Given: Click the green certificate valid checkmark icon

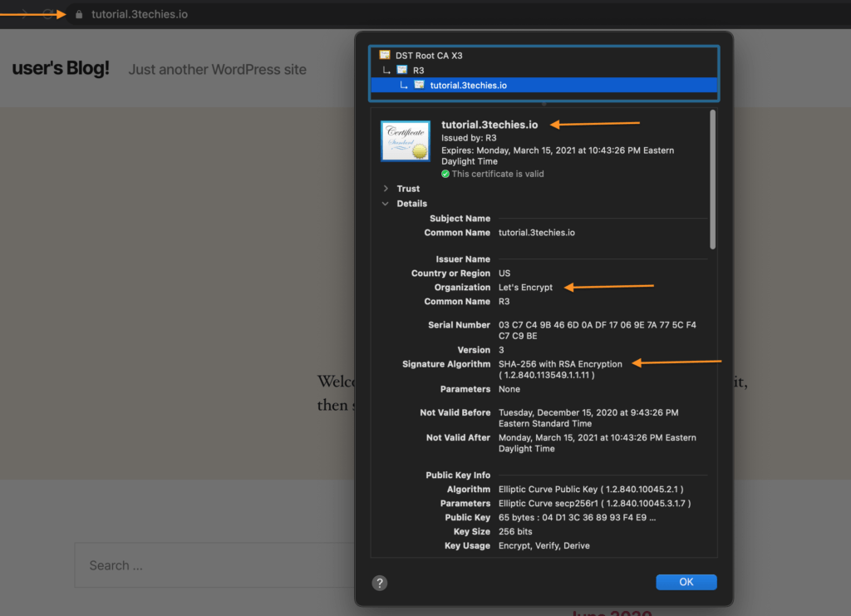Looking at the screenshot, I should [x=445, y=174].
